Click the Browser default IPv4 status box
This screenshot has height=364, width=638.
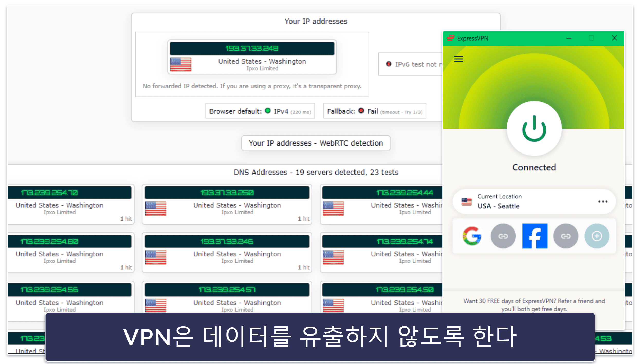click(260, 111)
